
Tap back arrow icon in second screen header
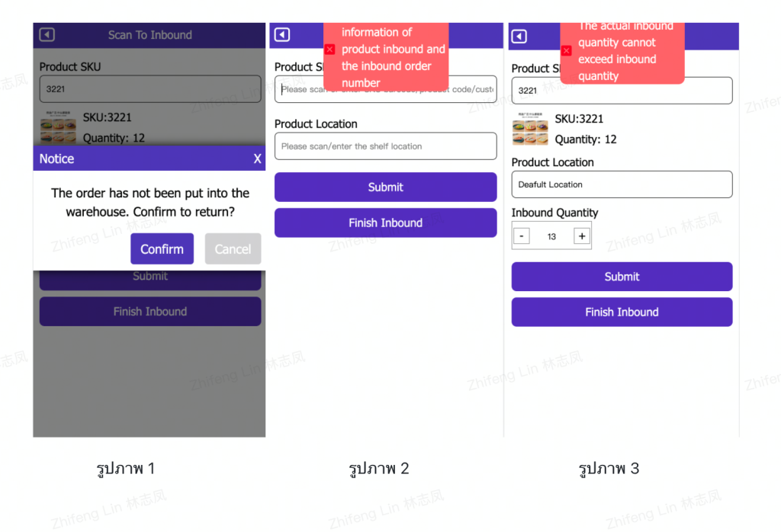coord(282,35)
